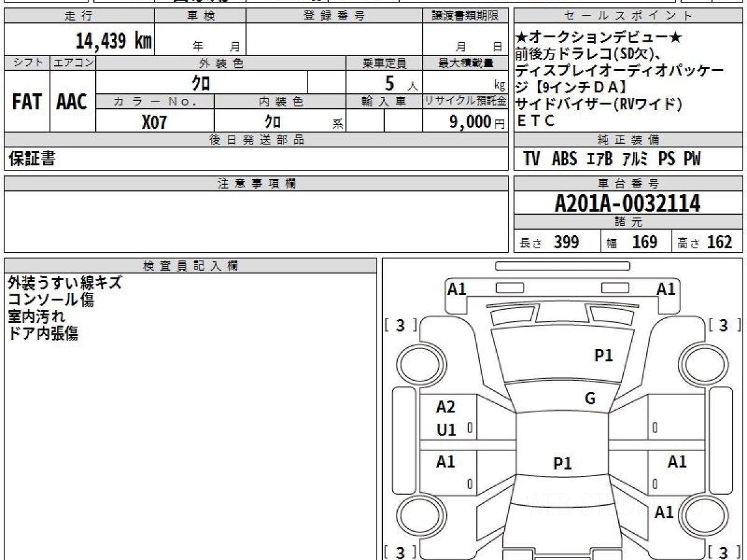Select the PS equipment entry

tap(667, 159)
